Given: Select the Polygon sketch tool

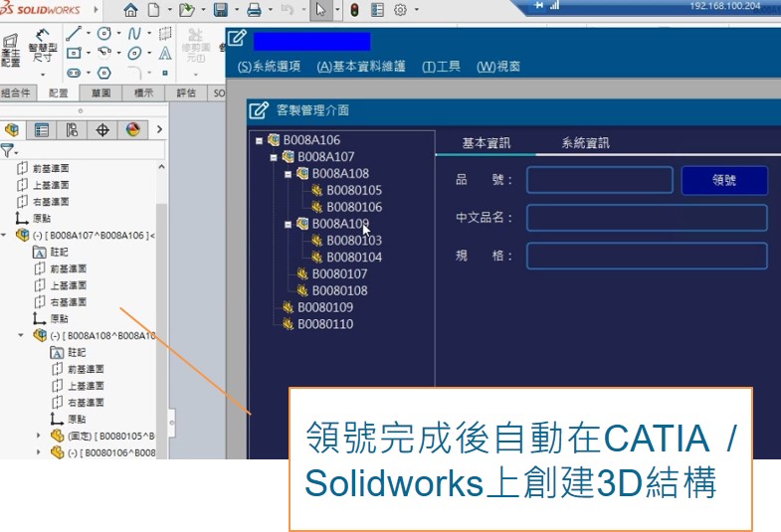Looking at the screenshot, I should (x=103, y=73).
